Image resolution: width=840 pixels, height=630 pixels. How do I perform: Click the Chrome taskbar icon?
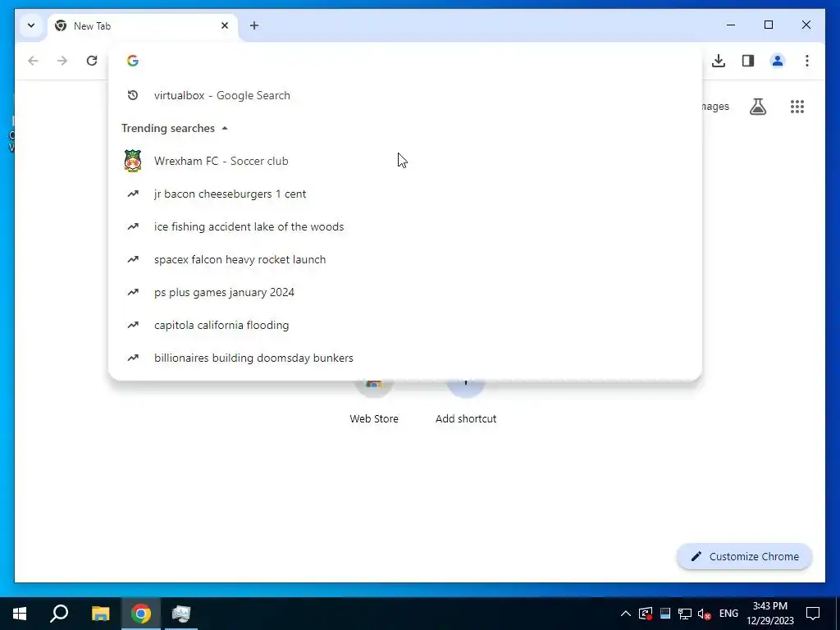141,614
